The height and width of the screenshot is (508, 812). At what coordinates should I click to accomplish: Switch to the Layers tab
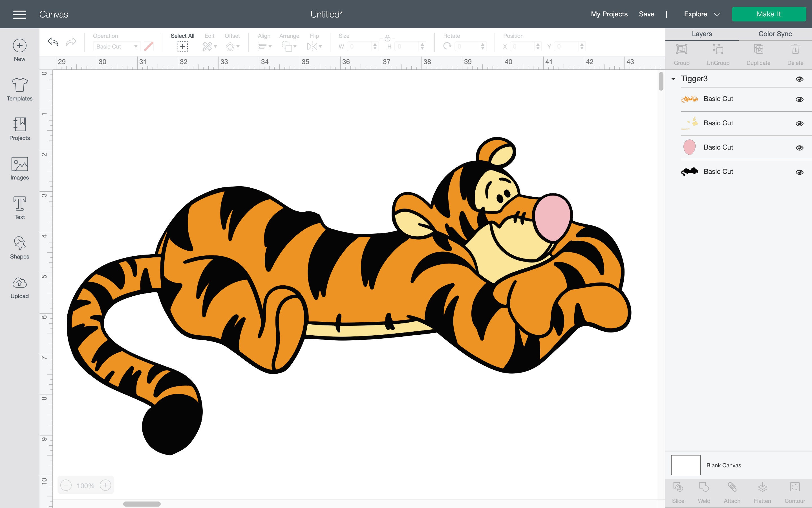pos(701,34)
